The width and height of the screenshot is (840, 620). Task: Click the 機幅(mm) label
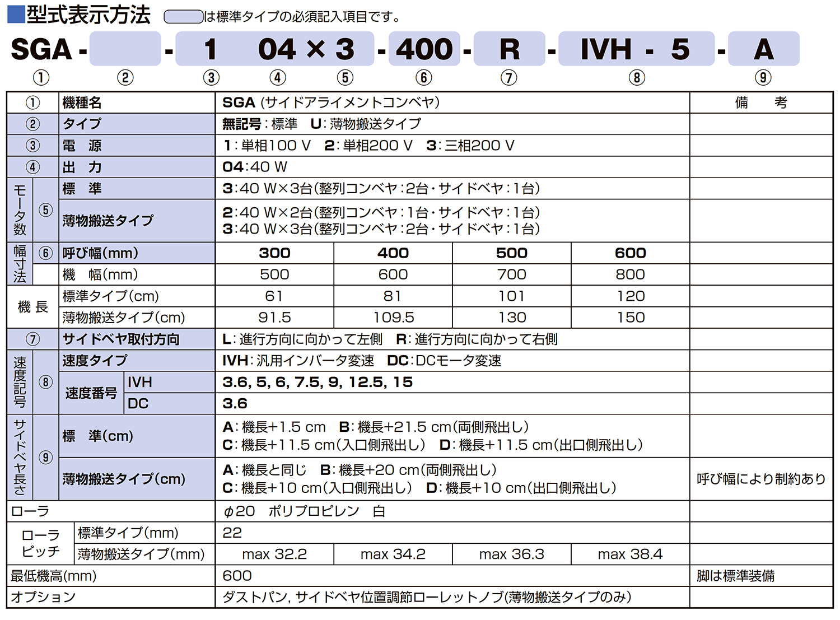coord(101,274)
